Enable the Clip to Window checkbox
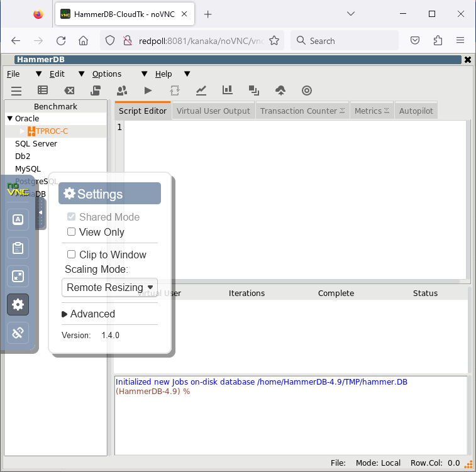 tap(71, 254)
